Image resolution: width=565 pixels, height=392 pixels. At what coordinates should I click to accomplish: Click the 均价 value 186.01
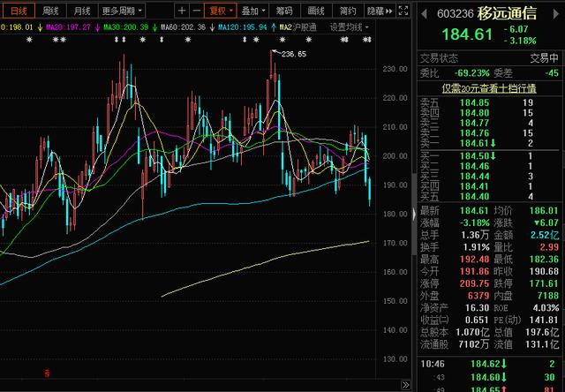pos(544,211)
